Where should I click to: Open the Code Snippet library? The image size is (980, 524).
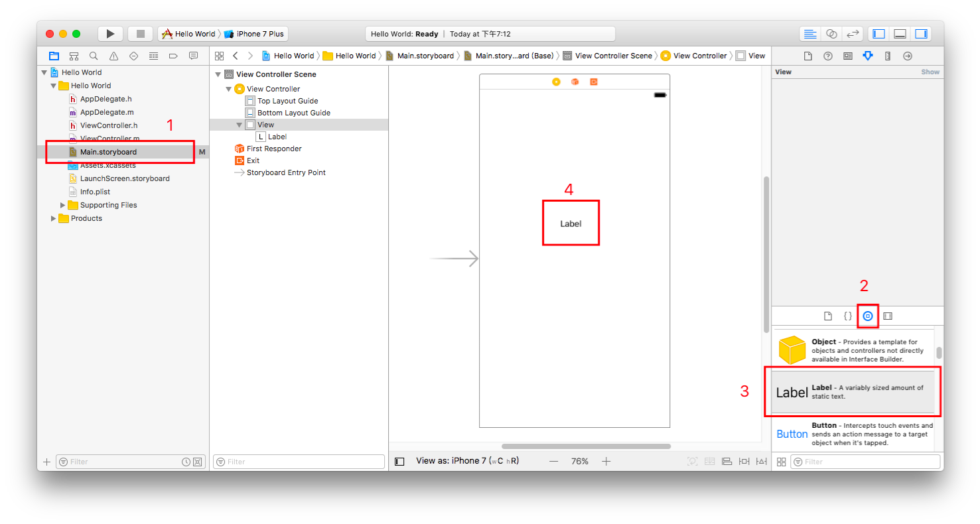coord(847,316)
